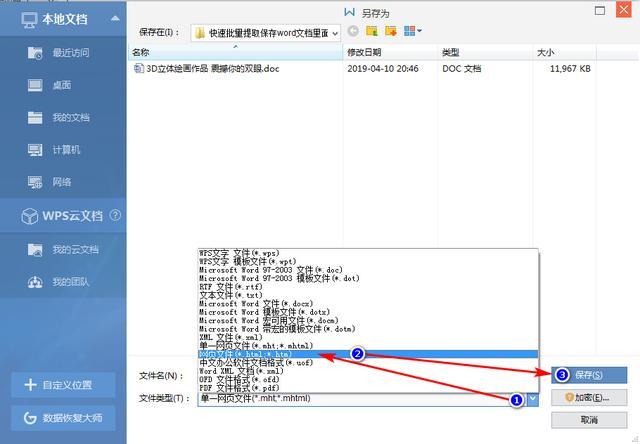Click the 计算机 computer icon
Viewport: 640px width, 444px height.
(35, 150)
